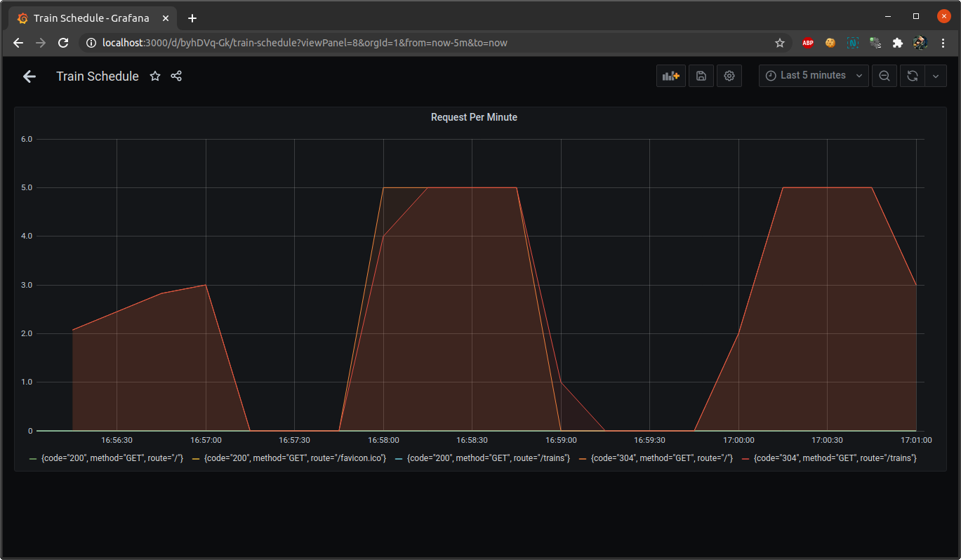Screen dimensions: 961x560
Task: Open dashboard settings gear
Action: [729, 76]
